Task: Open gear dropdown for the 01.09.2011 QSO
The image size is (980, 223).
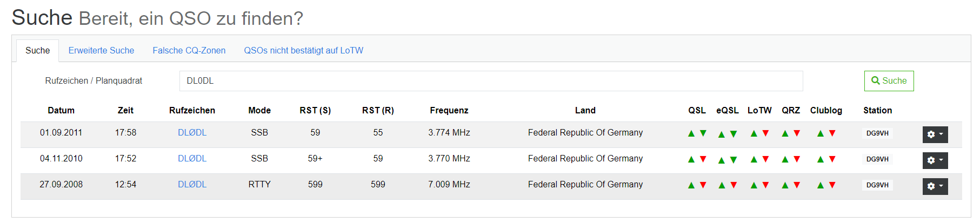Action: click(935, 134)
